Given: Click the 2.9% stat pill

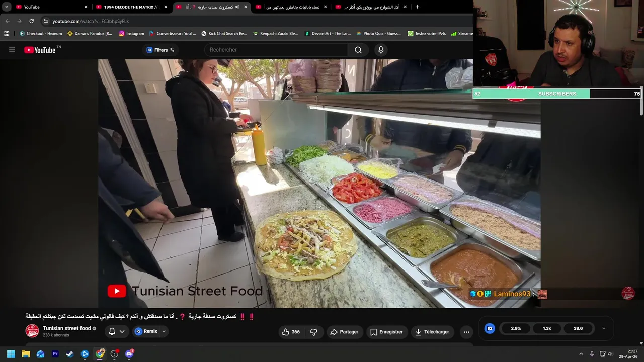Looking at the screenshot, I should coord(516,328).
